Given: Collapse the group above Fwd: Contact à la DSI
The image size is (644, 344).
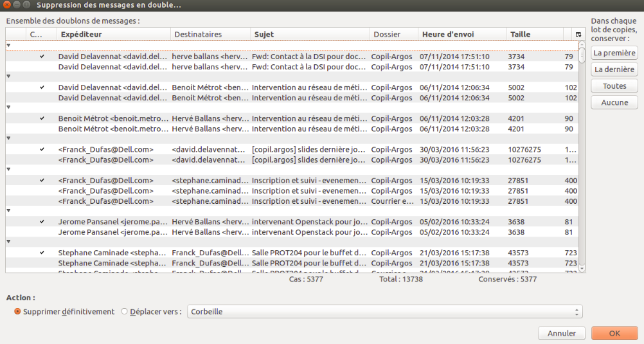Looking at the screenshot, I should pos(8,45).
